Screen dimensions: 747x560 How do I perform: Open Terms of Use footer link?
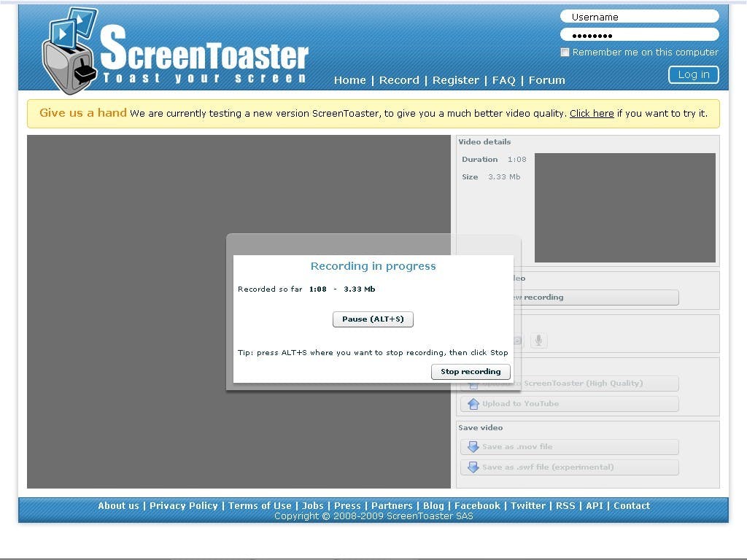click(260, 506)
